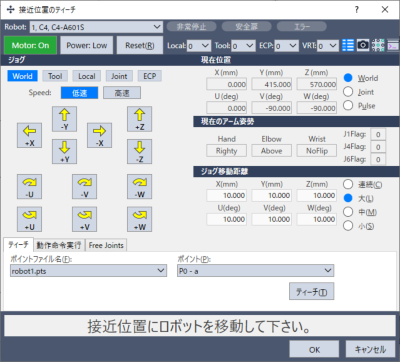Select Tool jog mode

(55, 76)
